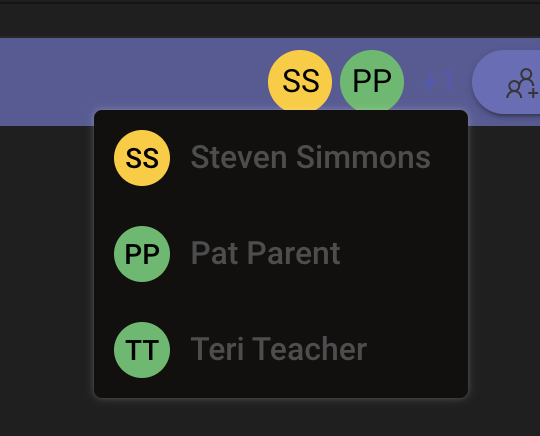The height and width of the screenshot is (436, 540).
Task: Choose the Teri Teacher name in member list
Action: coord(279,349)
